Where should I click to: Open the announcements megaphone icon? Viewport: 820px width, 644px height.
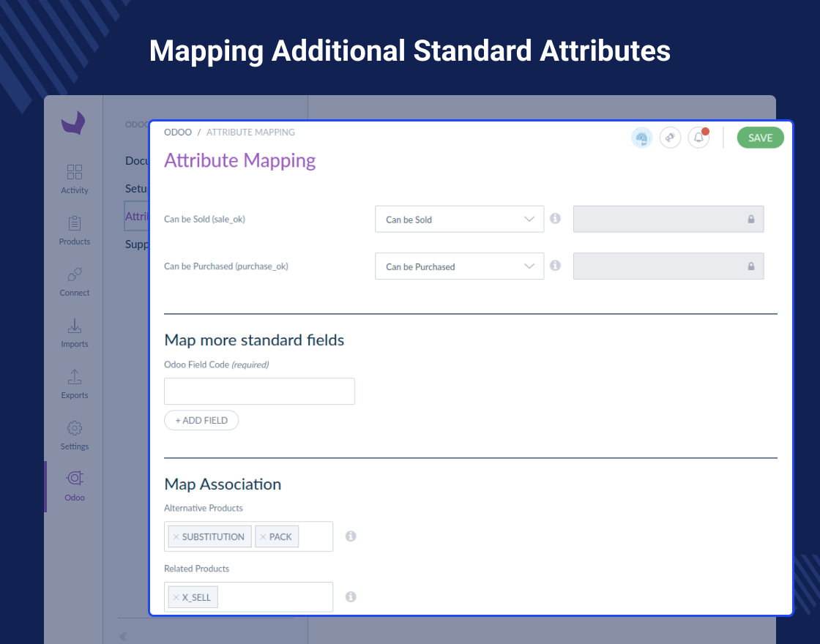pos(670,138)
